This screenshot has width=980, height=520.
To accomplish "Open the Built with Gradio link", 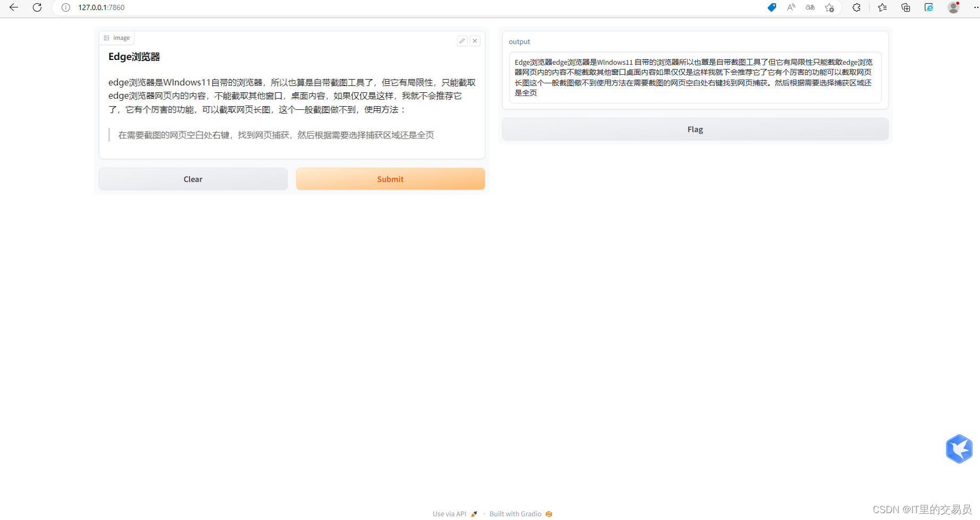I will click(515, 514).
